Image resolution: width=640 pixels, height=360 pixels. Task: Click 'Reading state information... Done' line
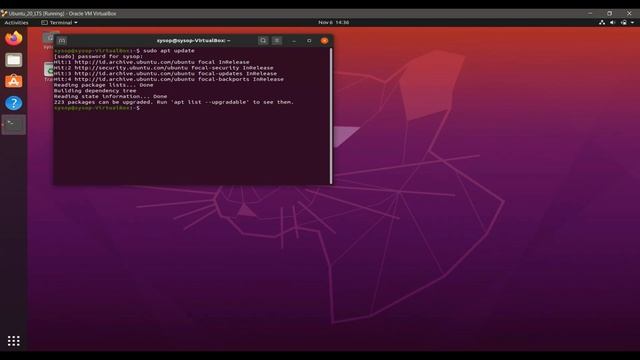[x=110, y=96]
